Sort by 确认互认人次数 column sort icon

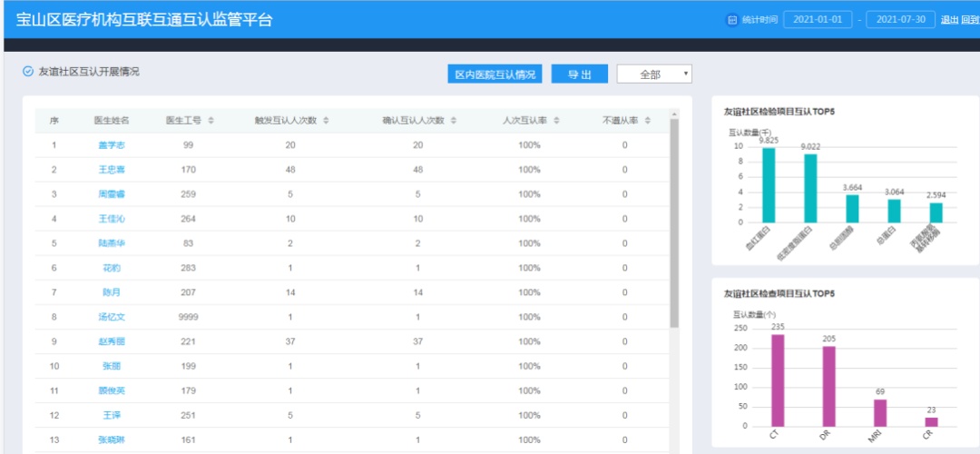[453, 121]
